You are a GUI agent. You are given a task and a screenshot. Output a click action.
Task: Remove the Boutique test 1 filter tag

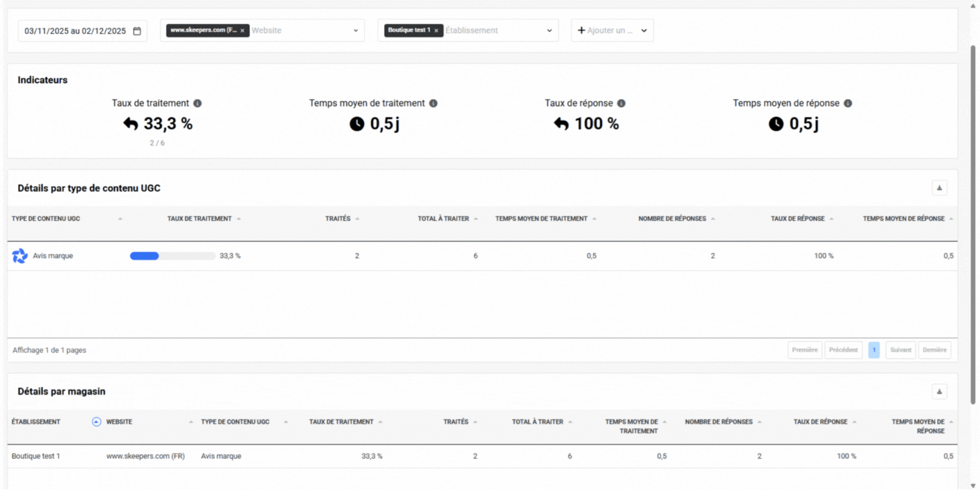point(436,31)
